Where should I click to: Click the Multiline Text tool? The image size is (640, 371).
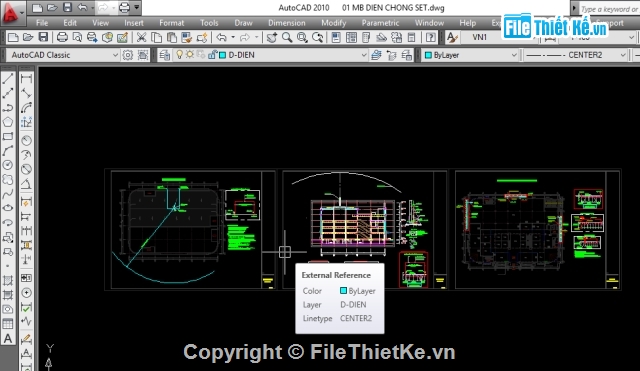coord(8,338)
